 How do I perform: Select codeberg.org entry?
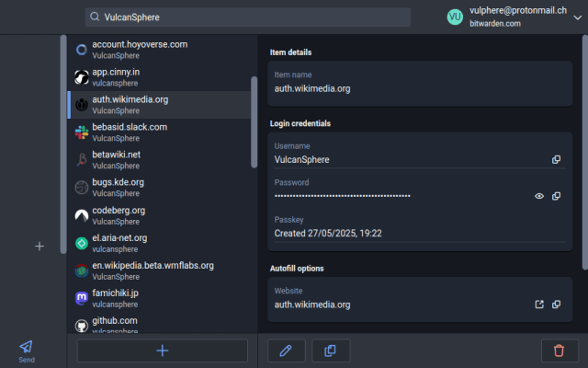click(159, 215)
